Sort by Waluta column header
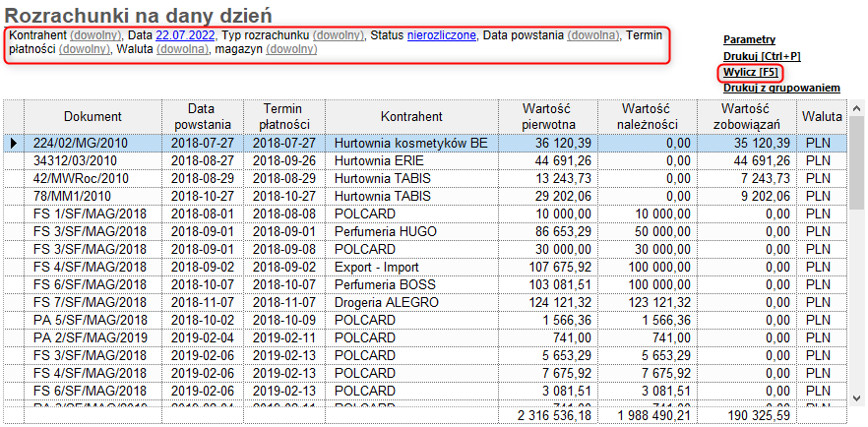This screenshot has width=868, height=427. [x=822, y=117]
